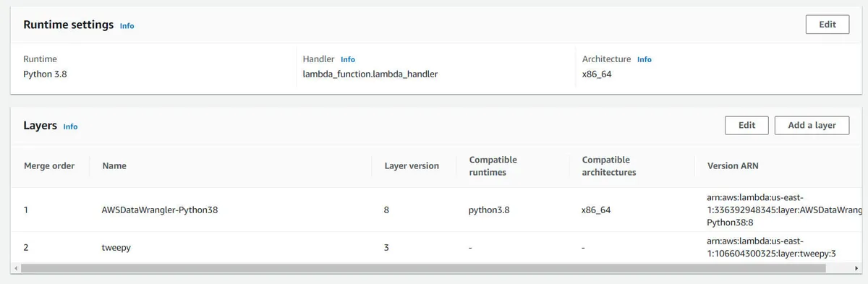Click layer version 3 cell
868x284 pixels.
click(387, 247)
